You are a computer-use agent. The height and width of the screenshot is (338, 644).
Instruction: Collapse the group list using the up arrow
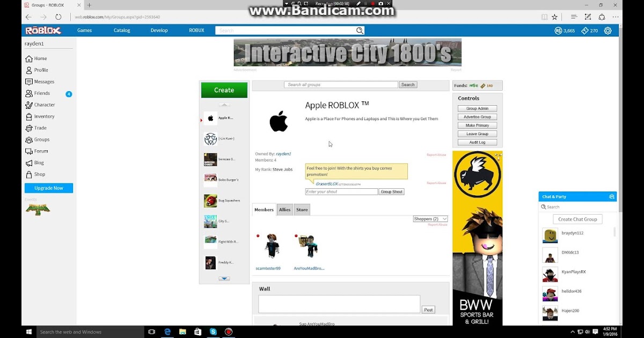pos(224,105)
